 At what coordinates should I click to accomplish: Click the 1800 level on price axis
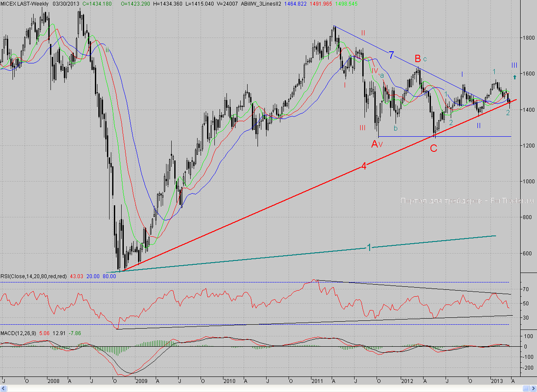click(525, 38)
